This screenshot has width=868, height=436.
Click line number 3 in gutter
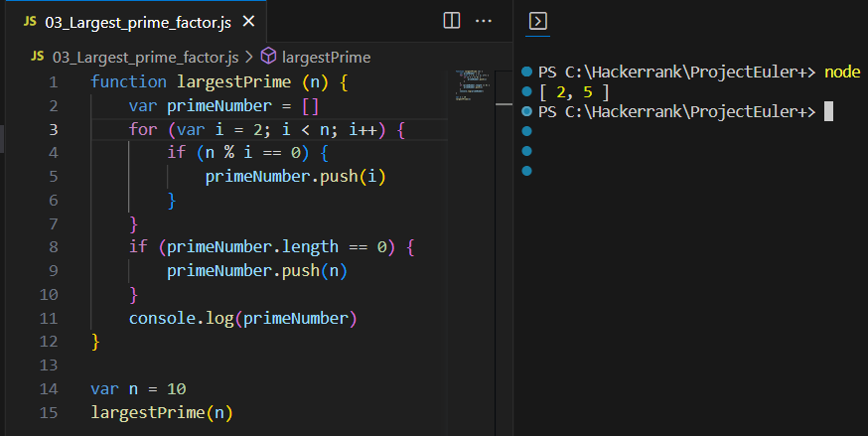point(54,129)
